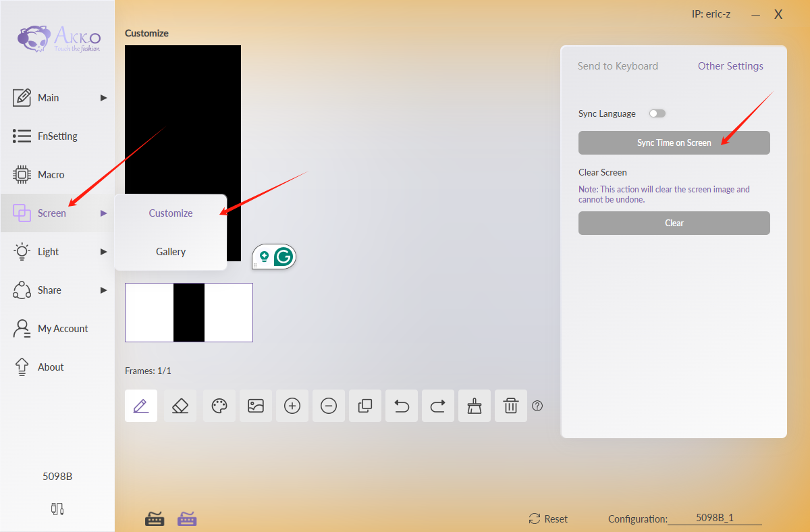The width and height of the screenshot is (810, 532).
Task: Click the import image icon
Action: pyautogui.click(x=256, y=406)
